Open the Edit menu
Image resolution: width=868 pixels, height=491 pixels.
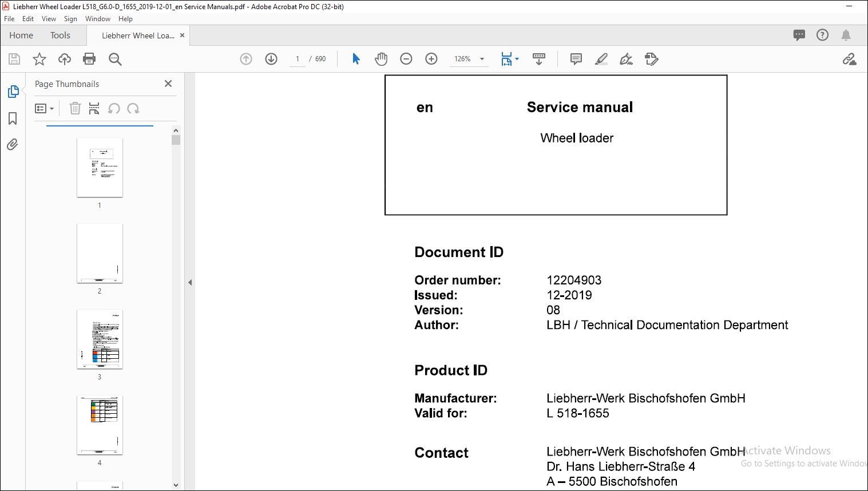(28, 19)
